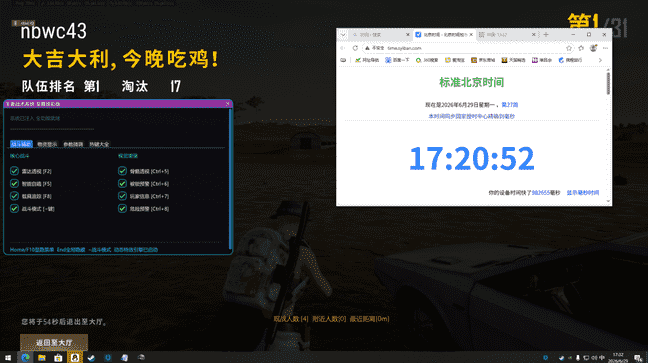Viewport: 648px width, 363px height.
Task: Toggle the checkbox labeled [Ctrl+8]
Action: pyautogui.click(x=122, y=208)
